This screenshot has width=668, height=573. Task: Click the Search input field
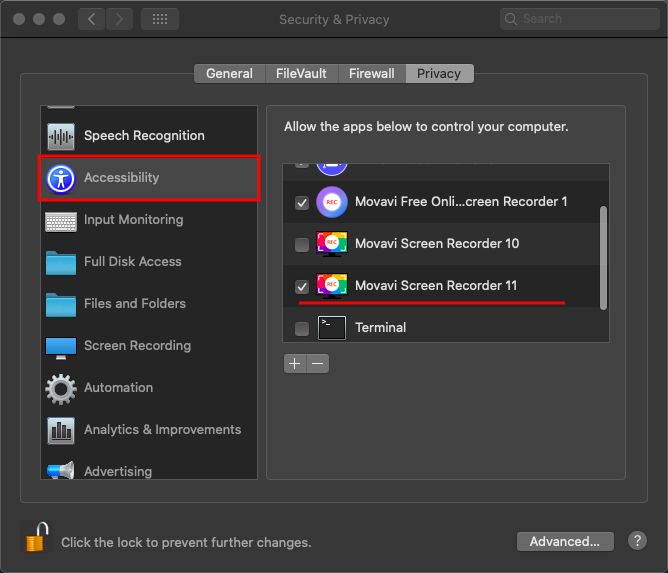click(579, 19)
